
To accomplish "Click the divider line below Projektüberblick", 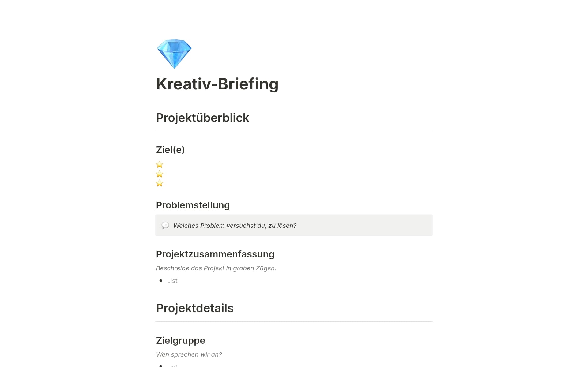I will click(x=294, y=131).
